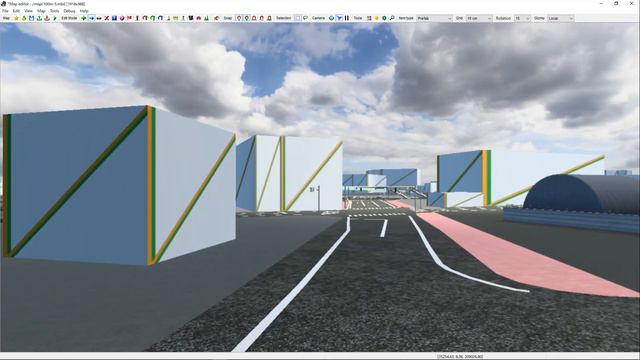The height and width of the screenshot is (360, 640).
Task: Click the blue save map icon
Action: (31, 18)
